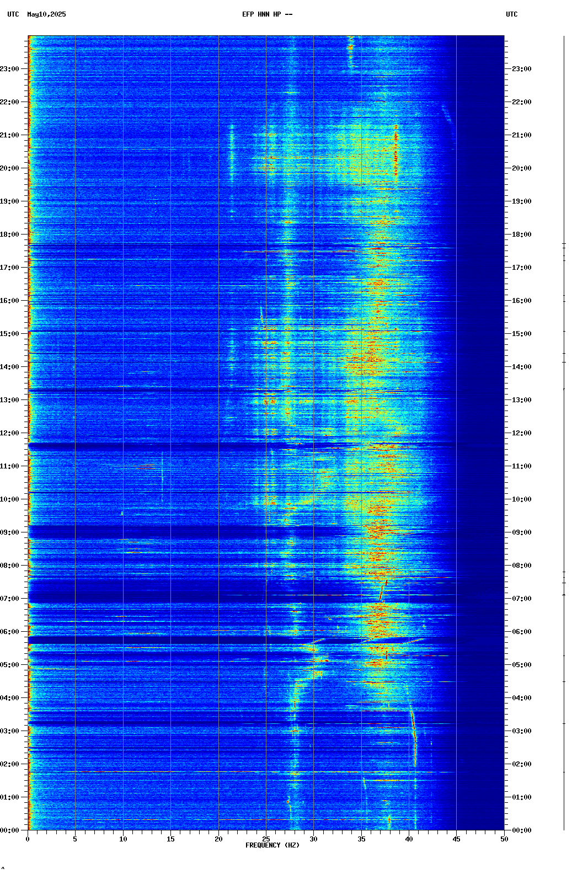The image size is (588, 874).
Task: Click the left-axis "10:00" time label
Action: [x=9, y=499]
